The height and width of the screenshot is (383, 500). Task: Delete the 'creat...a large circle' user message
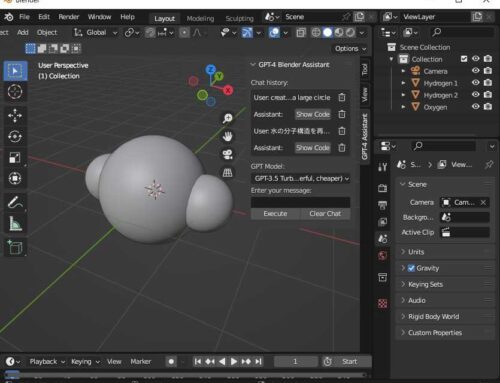click(x=342, y=97)
